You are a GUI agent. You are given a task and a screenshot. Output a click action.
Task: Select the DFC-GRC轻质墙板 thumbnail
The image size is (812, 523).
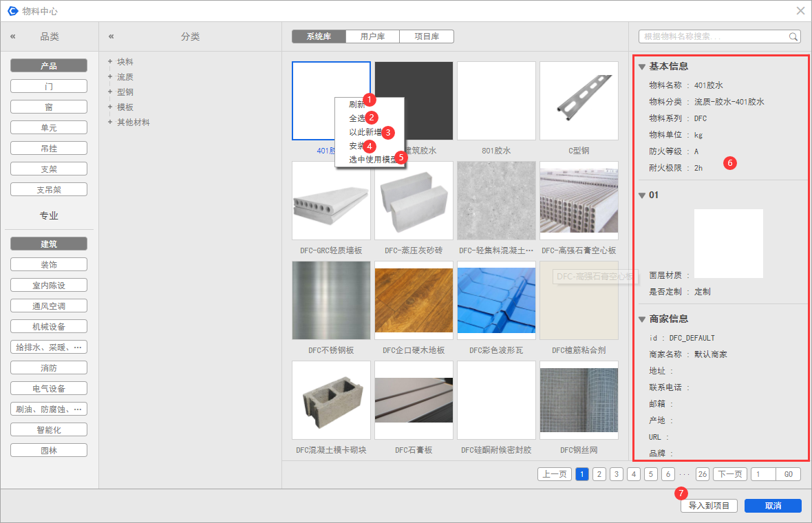(331, 201)
